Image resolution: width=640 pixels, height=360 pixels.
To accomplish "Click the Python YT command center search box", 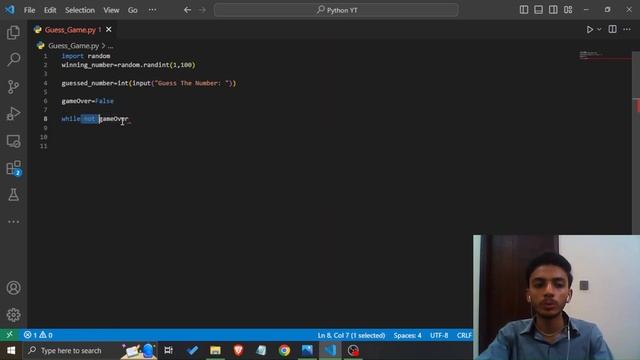I will pyautogui.click(x=336, y=10).
